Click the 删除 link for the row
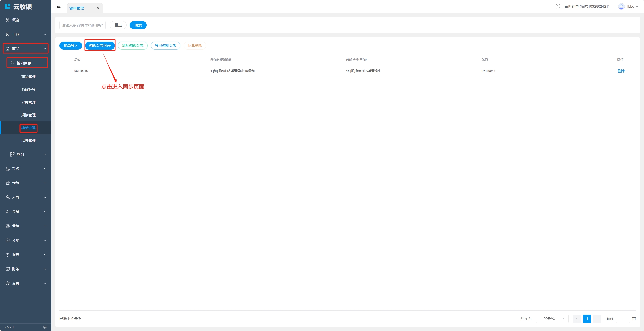 pyautogui.click(x=621, y=71)
